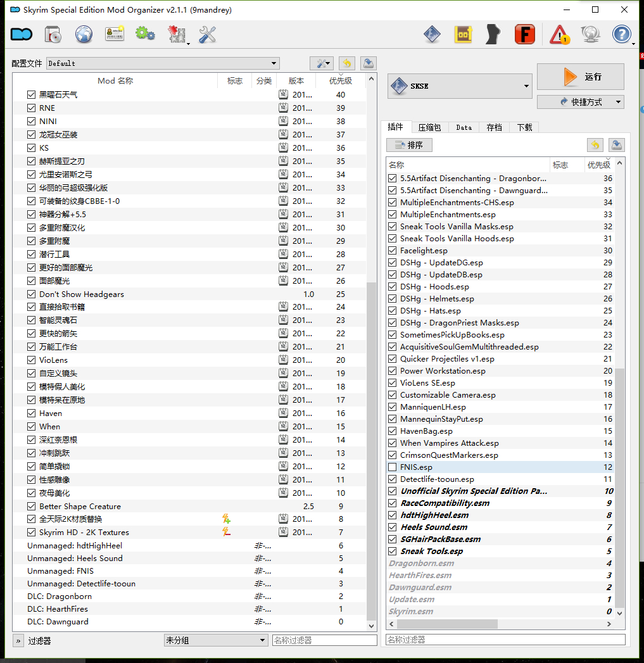Screen dimensions: 644x663
Task: Focus the plugin list 名称过滤器 field
Action: (505, 640)
